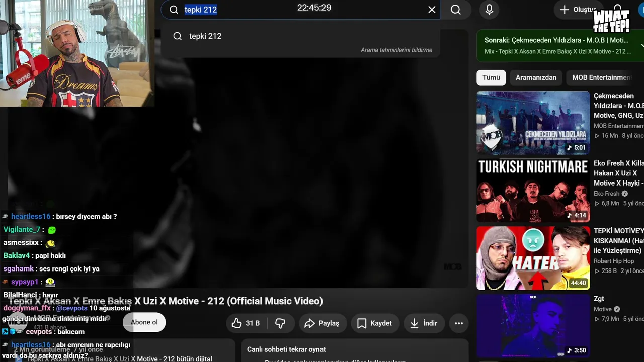Select the tepki 212 search suggestion
644x362 pixels.
pyautogui.click(x=300, y=36)
